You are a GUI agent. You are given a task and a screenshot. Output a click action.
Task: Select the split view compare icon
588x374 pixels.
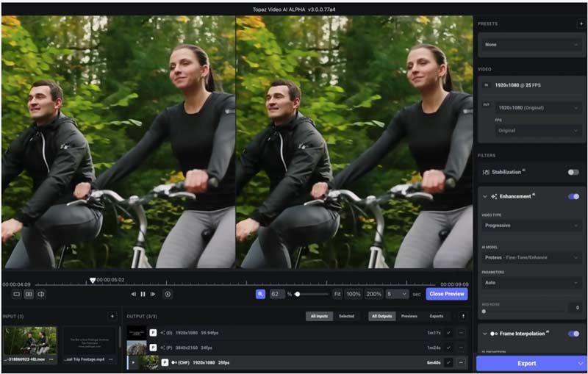[x=41, y=294]
